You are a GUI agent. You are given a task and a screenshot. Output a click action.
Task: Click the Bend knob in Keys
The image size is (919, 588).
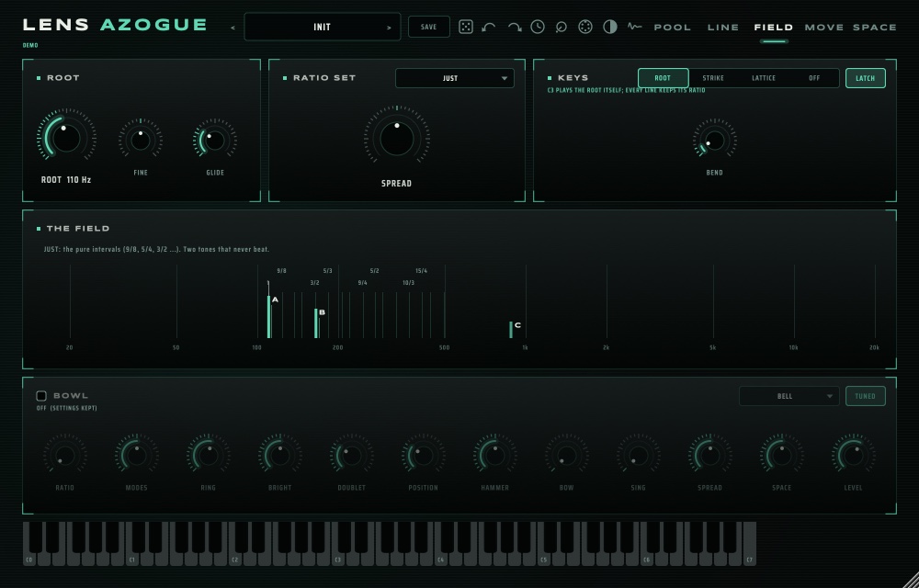pyautogui.click(x=714, y=140)
